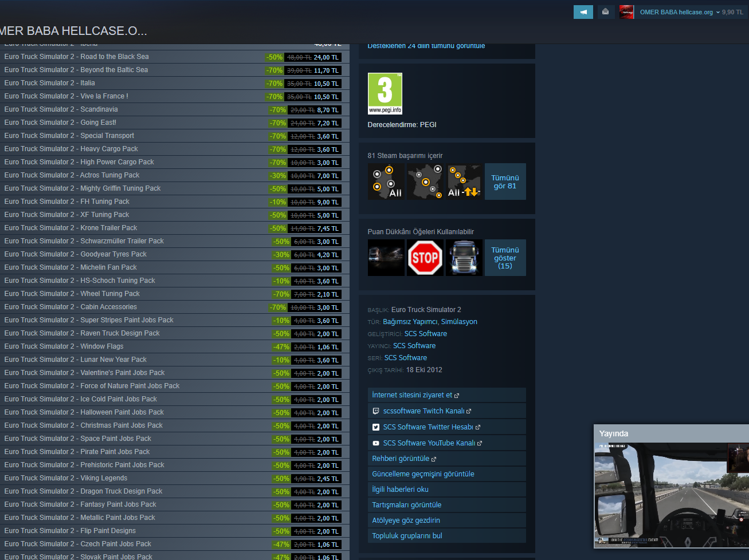
Task: Click 'Tümünü gör 81' achievements button
Action: click(x=505, y=182)
